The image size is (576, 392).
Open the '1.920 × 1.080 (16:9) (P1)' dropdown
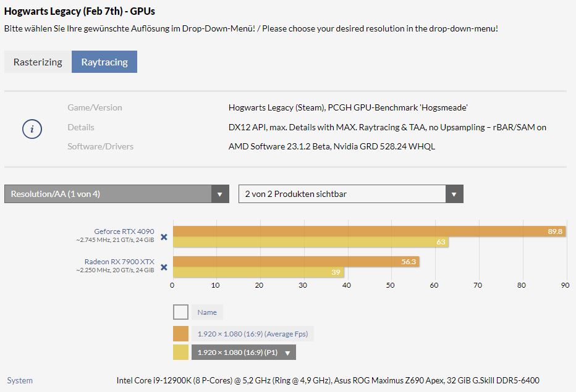tap(244, 352)
